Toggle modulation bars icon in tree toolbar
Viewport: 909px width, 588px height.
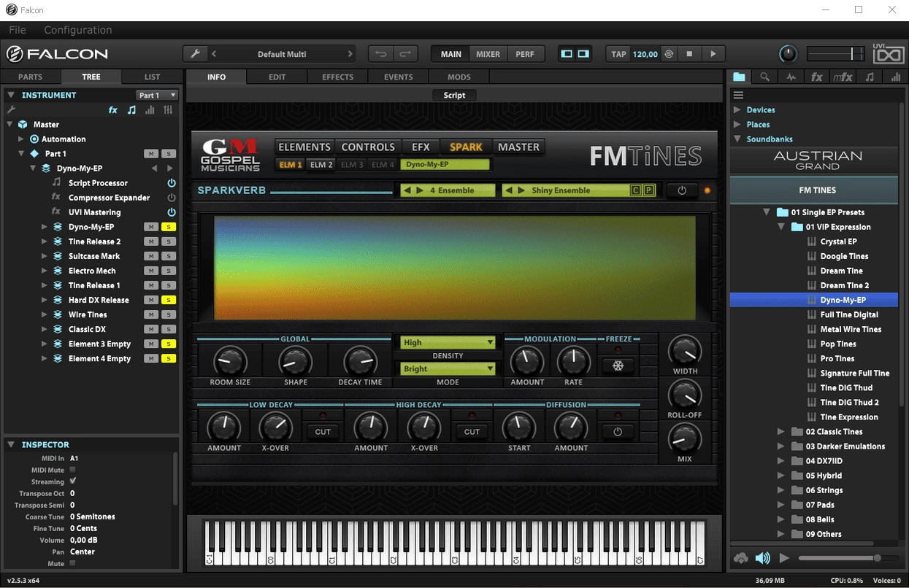point(150,109)
